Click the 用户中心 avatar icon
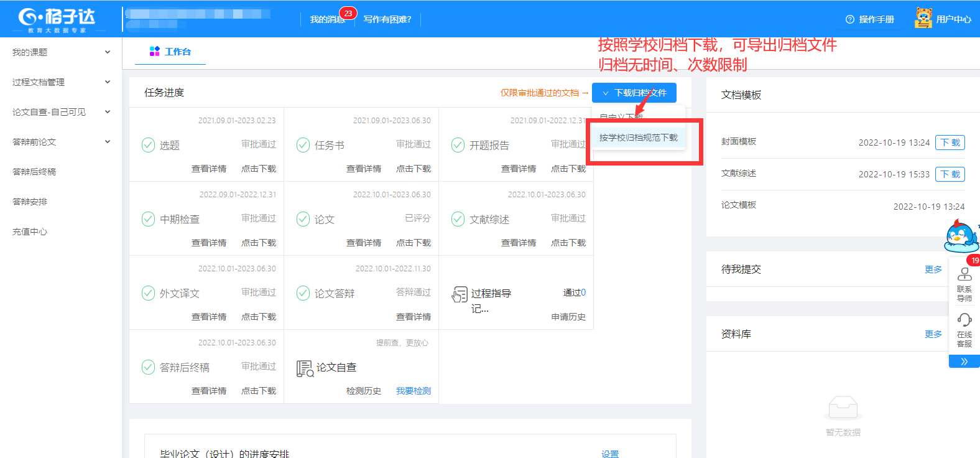Viewport: 980px width, 458px height. coord(923,18)
